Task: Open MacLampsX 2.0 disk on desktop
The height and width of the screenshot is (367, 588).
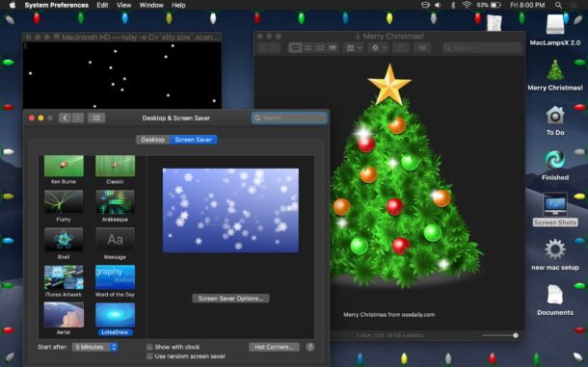Action: pos(555,25)
